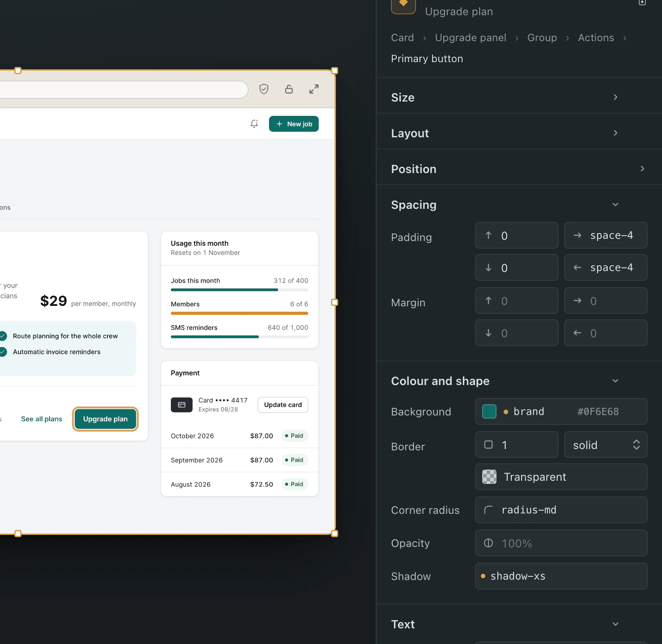Click the Upgrade plan button in the preview
Image resolution: width=662 pixels, height=644 pixels.
106,419
